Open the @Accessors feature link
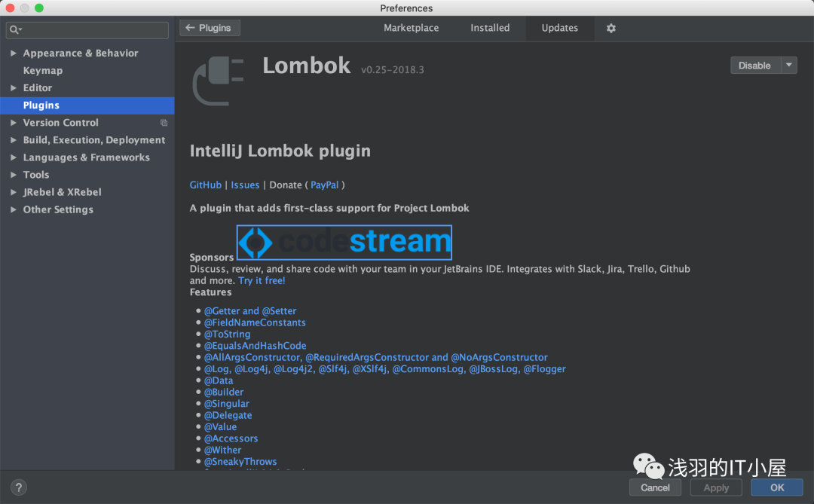Image resolution: width=814 pixels, height=504 pixels. coord(231,438)
